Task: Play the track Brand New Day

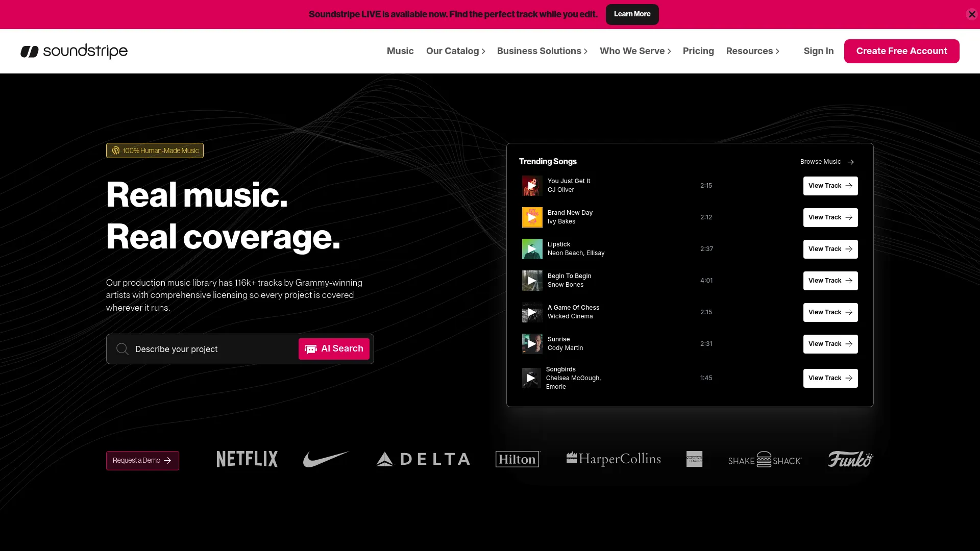Action: pyautogui.click(x=532, y=217)
